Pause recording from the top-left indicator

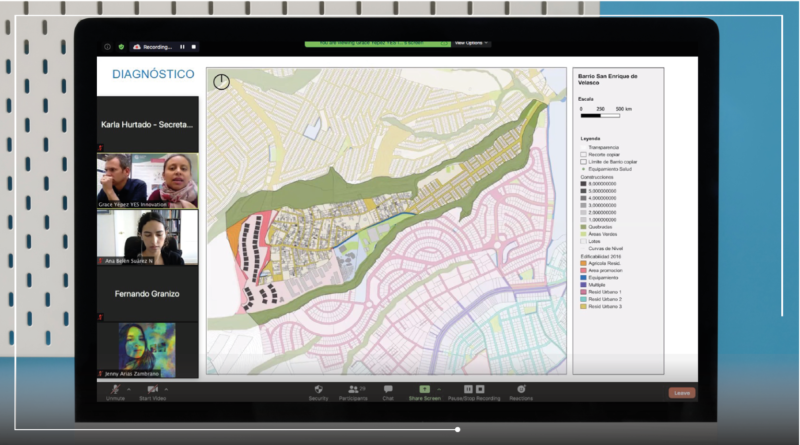(x=182, y=47)
